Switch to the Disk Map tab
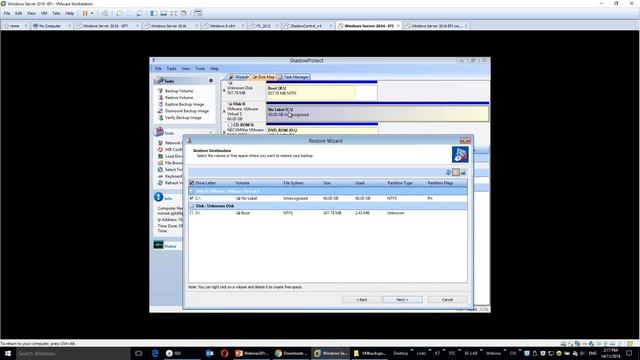 264,77
